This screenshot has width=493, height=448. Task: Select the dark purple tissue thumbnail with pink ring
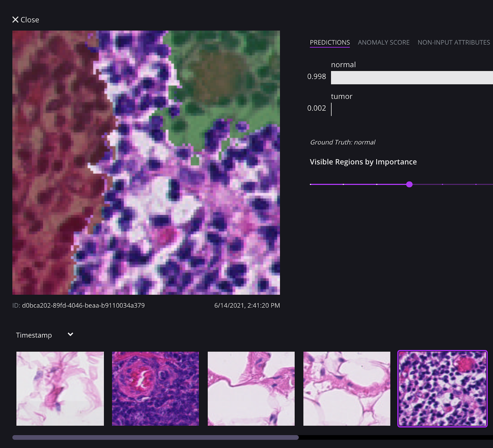tap(155, 388)
